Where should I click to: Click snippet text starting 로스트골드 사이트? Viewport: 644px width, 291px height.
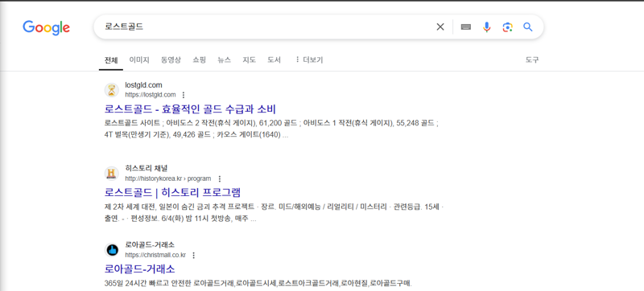click(271, 129)
